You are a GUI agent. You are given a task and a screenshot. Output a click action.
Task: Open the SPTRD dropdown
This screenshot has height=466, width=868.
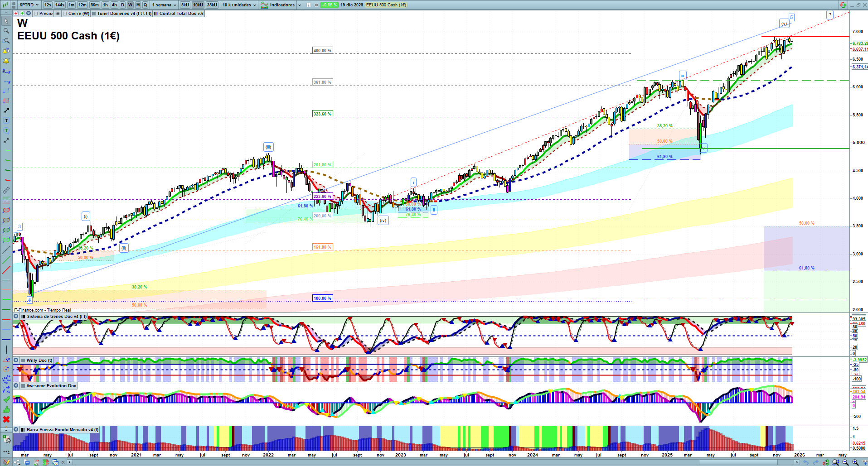tap(29, 5)
